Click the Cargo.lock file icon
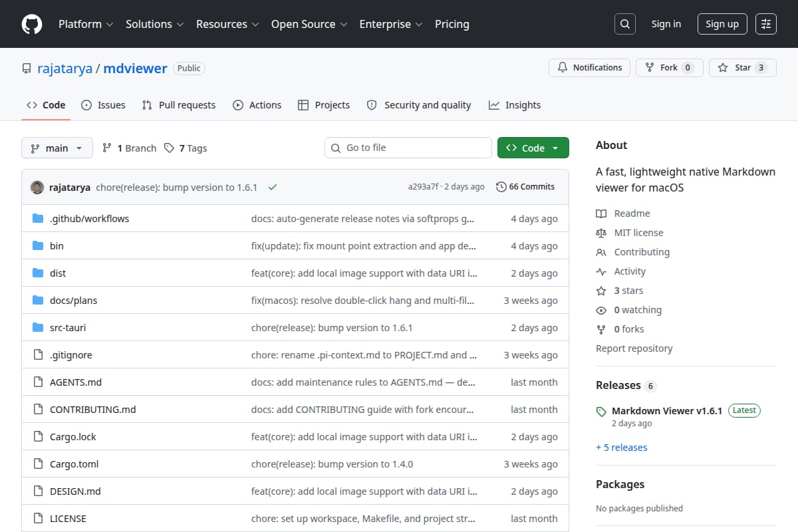The image size is (798, 532). tap(38, 437)
